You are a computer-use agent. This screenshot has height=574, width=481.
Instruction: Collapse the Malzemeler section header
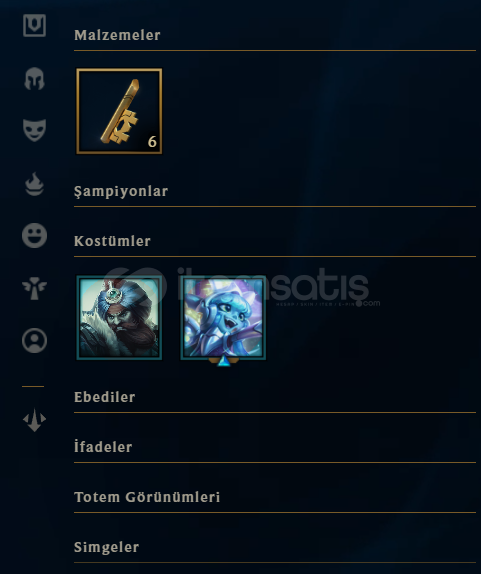[x=117, y=35]
